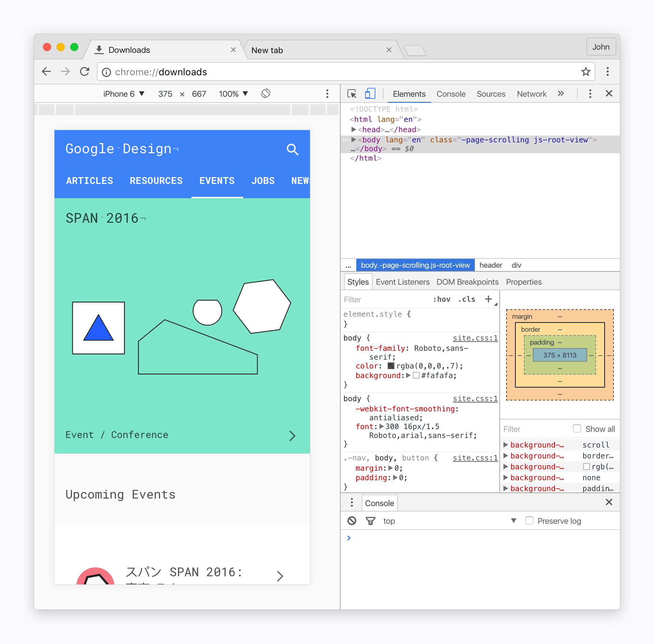The width and height of the screenshot is (654, 644).
Task: Open device toolbar more options menu
Action: (327, 94)
